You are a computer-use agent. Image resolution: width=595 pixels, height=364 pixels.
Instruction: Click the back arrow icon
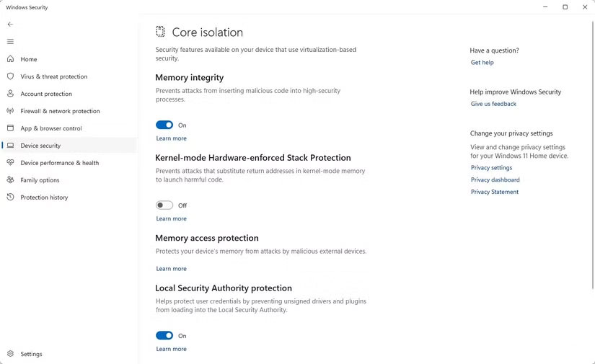pyautogui.click(x=10, y=25)
